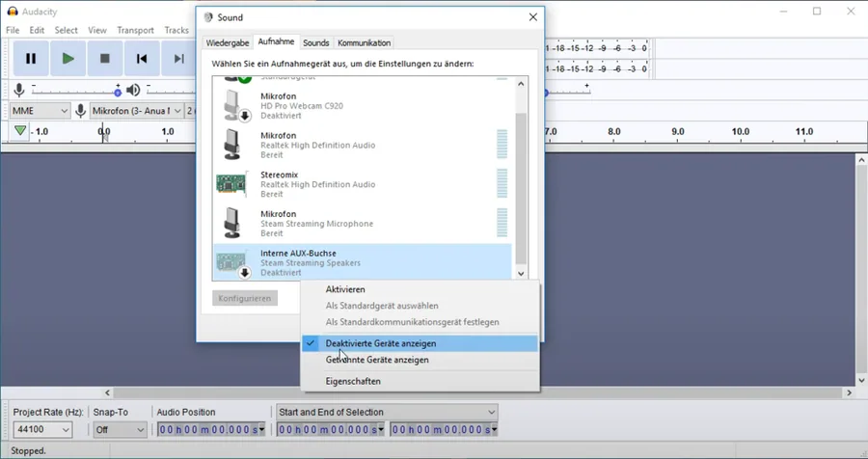Open selection start format dropdown arrow
The image size is (868, 459).
381,429
